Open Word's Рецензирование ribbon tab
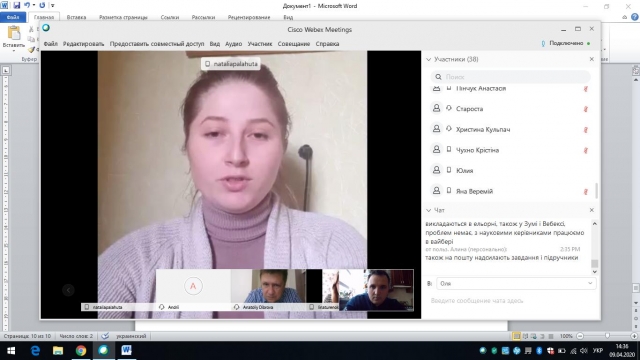The height and width of the screenshot is (360, 640). [x=249, y=17]
